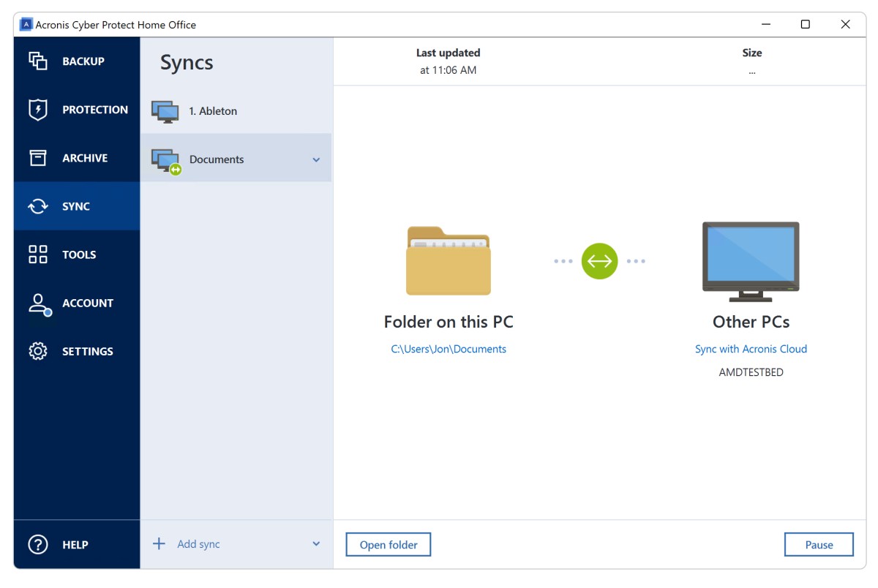
Task: Click the green sync arrows circle
Action: pyautogui.click(x=599, y=261)
